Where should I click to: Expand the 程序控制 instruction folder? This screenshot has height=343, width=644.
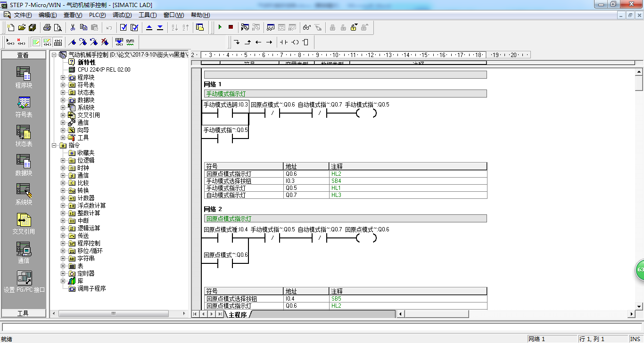click(x=63, y=243)
